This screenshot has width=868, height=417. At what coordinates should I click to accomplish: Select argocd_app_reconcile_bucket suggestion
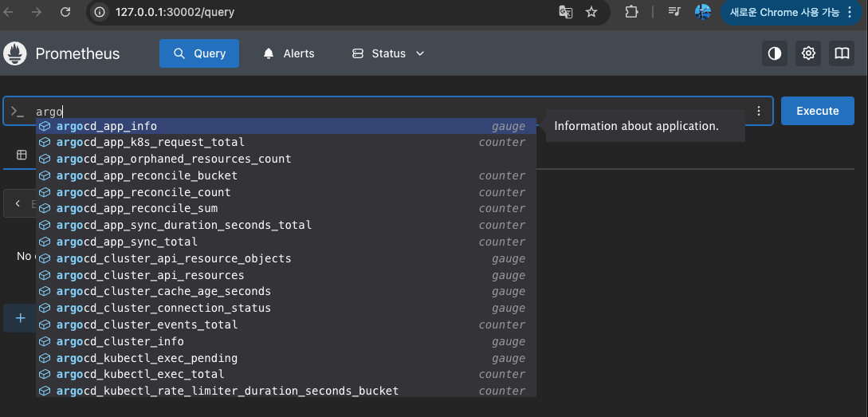click(x=286, y=175)
